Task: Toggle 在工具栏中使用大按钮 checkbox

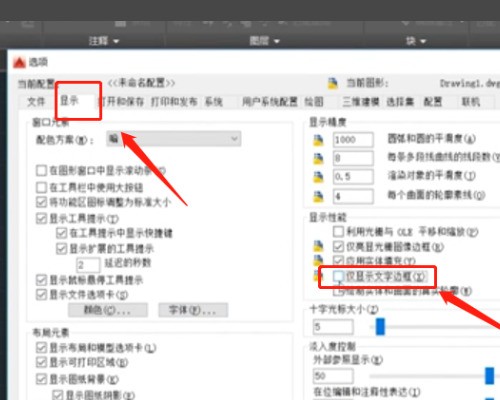Action: 41,187
